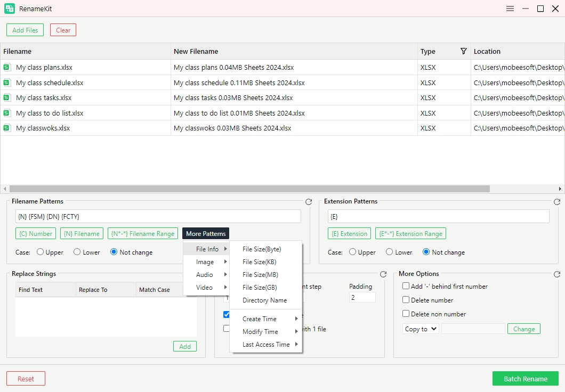The image size is (565, 392).
Task: Click Add in Replace Strings
Action: 185,346
